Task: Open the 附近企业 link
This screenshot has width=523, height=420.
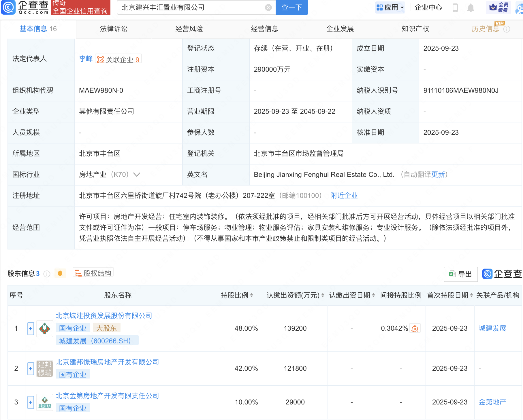Action: pyautogui.click(x=344, y=196)
